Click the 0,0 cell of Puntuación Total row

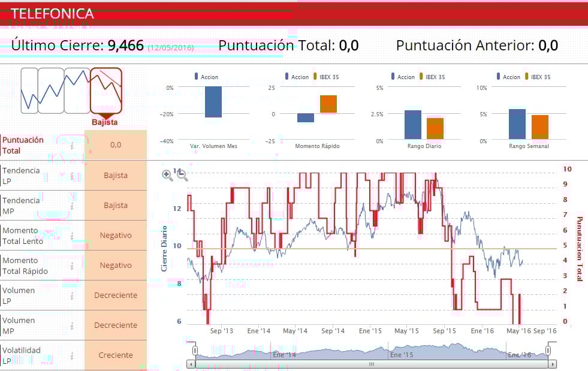(x=116, y=145)
